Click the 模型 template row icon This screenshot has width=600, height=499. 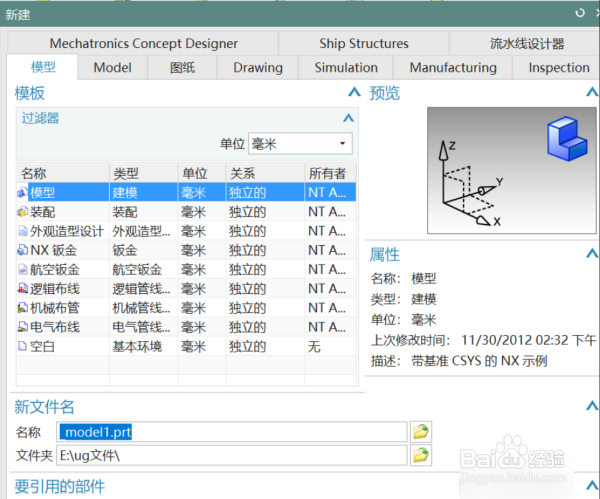23,192
